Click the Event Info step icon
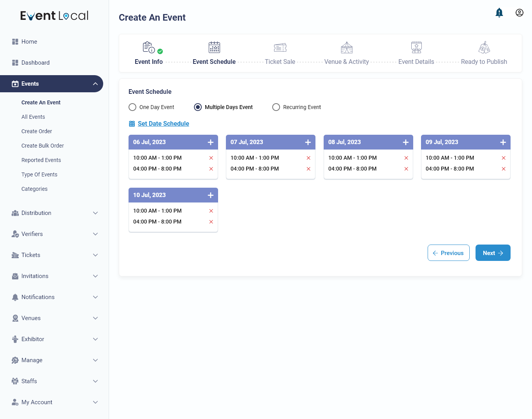 pyautogui.click(x=148, y=47)
